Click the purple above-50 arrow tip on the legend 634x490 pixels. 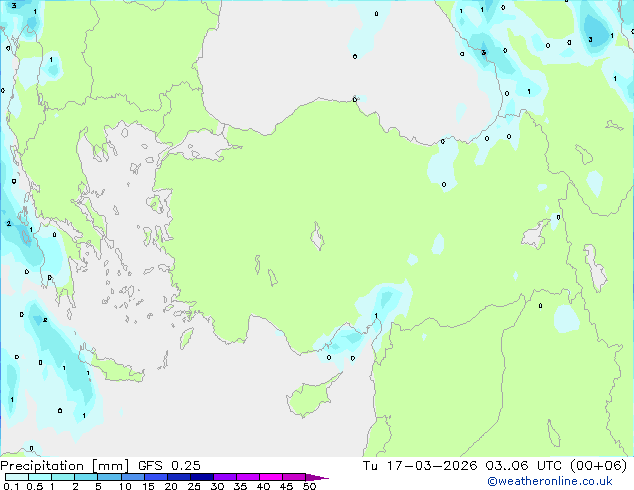[317, 477]
